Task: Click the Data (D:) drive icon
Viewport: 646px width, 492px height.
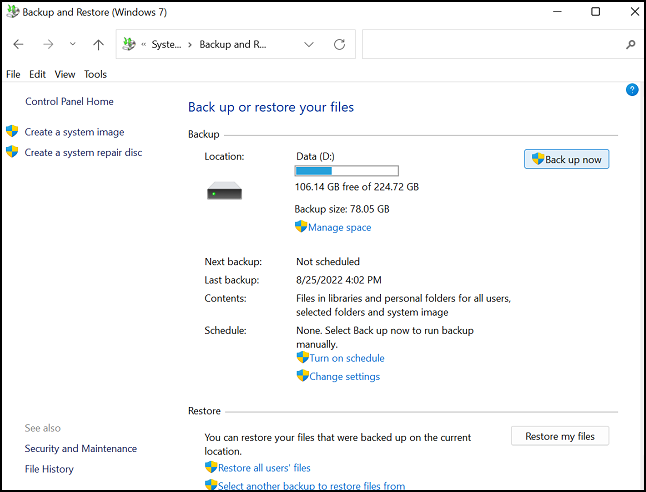Action: tap(225, 190)
